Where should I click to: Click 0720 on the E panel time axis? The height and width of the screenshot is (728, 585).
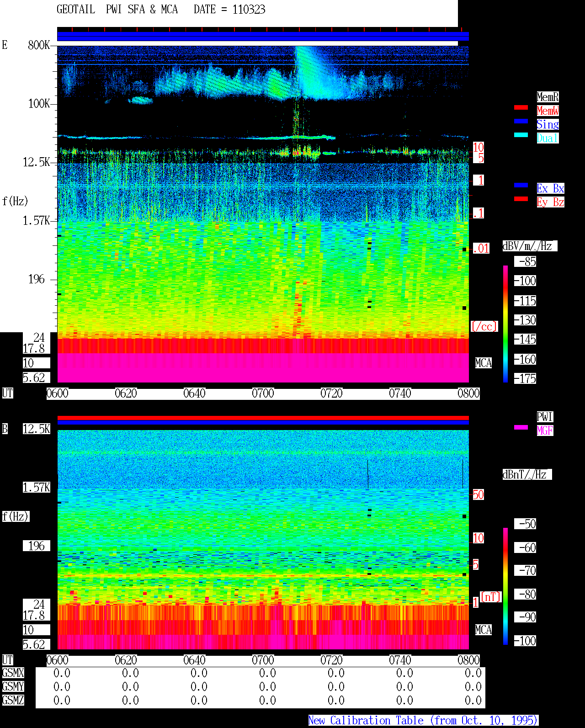[x=331, y=393]
